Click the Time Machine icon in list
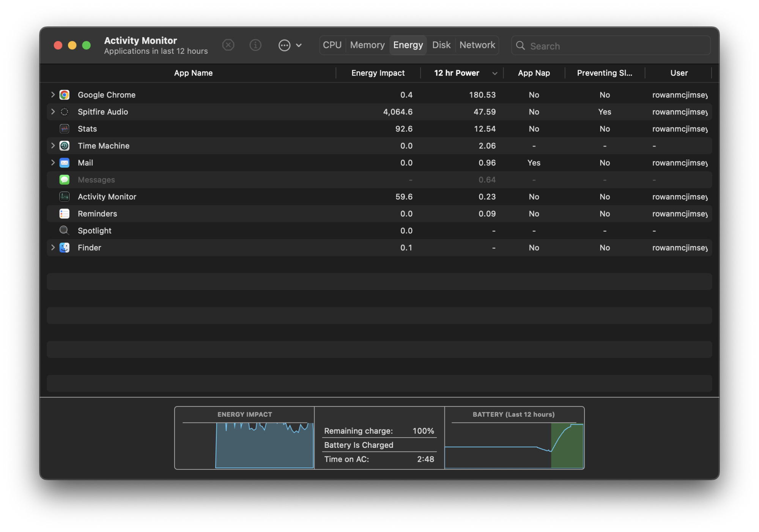 (x=65, y=146)
